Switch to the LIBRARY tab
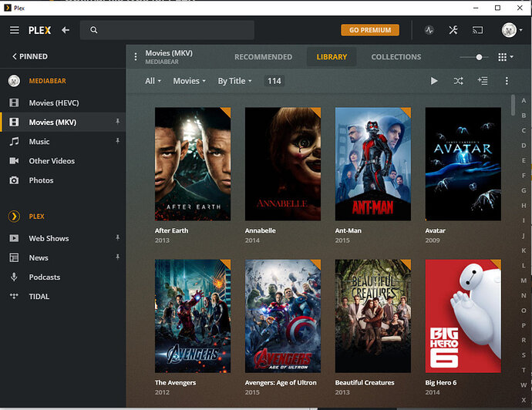Screen dimensions: 532x410 pos(332,56)
